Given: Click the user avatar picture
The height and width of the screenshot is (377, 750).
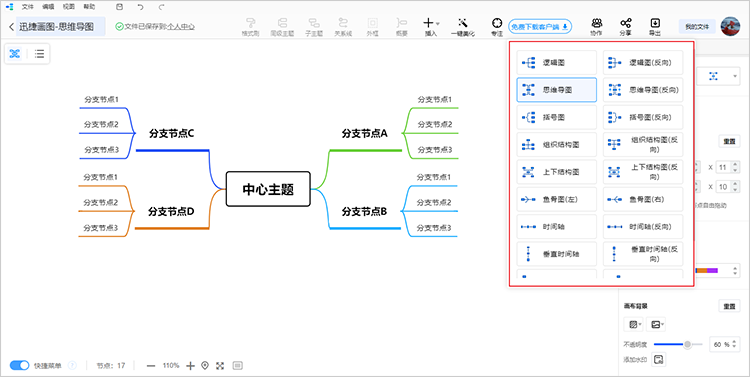Looking at the screenshot, I should click(730, 27).
